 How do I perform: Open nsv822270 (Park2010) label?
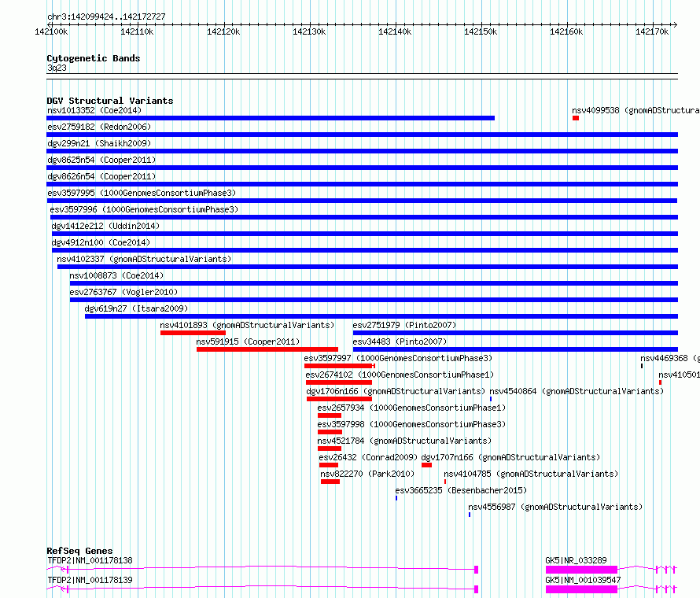pyautogui.click(x=367, y=474)
